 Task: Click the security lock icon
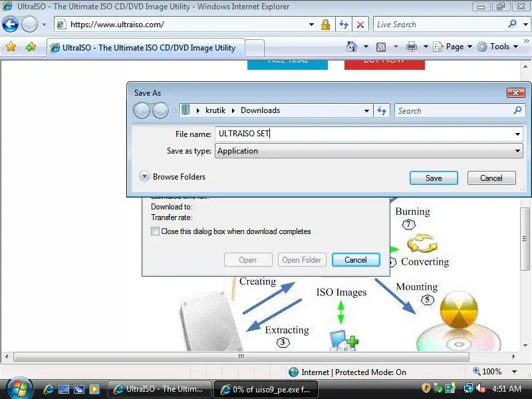tap(325, 25)
